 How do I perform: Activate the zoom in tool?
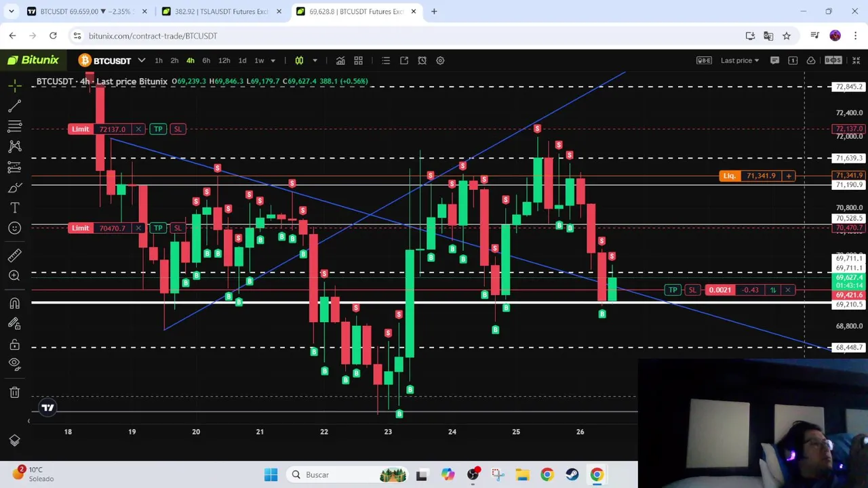tap(14, 275)
